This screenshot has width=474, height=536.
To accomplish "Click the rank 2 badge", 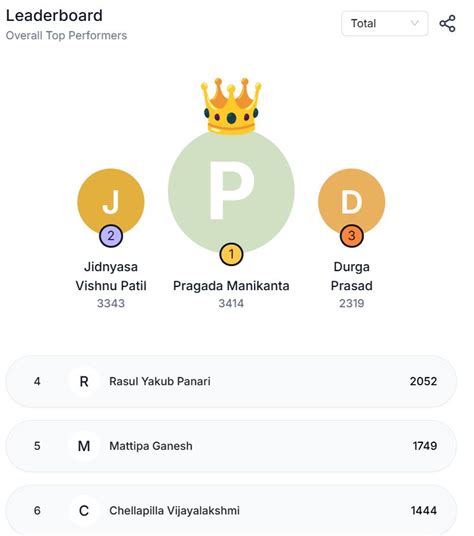I will click(111, 236).
